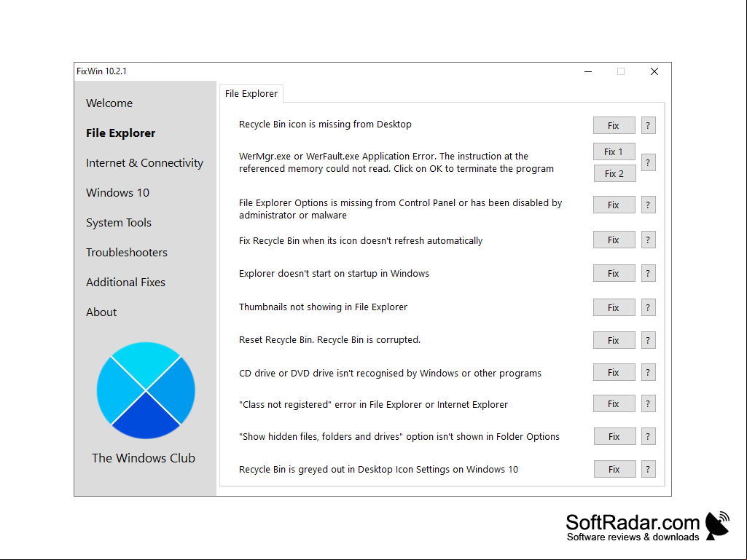This screenshot has width=747, height=560.
Task: Open help for Explorer startup issue
Action: point(648,273)
